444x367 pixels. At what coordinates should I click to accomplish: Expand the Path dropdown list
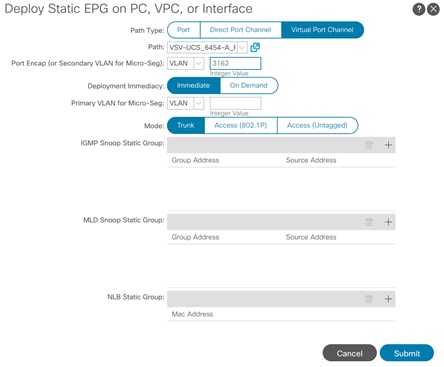coord(242,47)
